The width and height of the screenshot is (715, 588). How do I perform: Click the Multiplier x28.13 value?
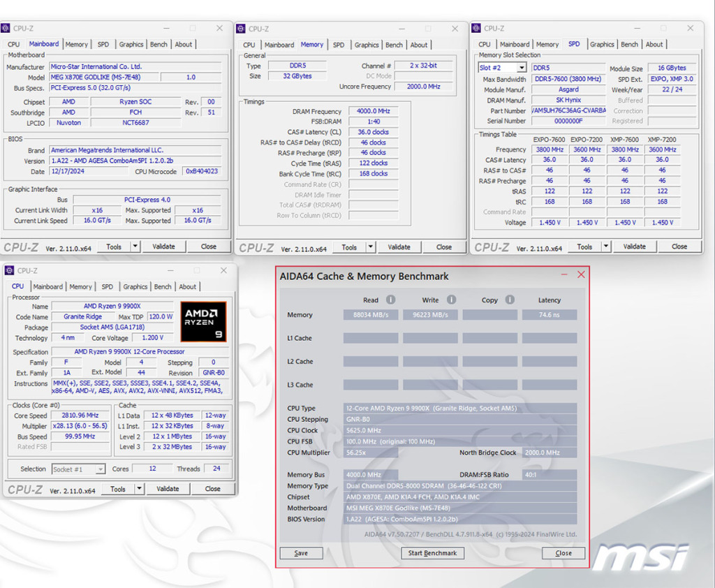pyautogui.click(x=80, y=425)
